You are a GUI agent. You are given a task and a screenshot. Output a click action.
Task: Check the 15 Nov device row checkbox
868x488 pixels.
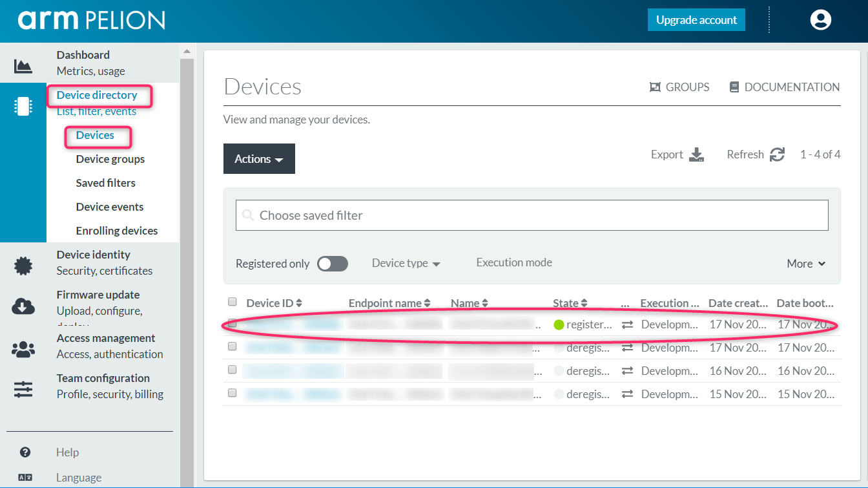(x=232, y=393)
